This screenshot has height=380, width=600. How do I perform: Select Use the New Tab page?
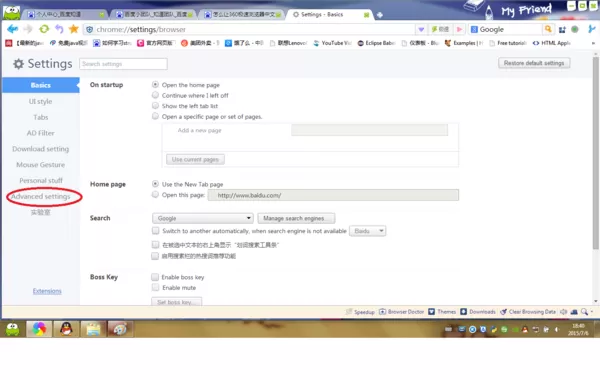155,184
